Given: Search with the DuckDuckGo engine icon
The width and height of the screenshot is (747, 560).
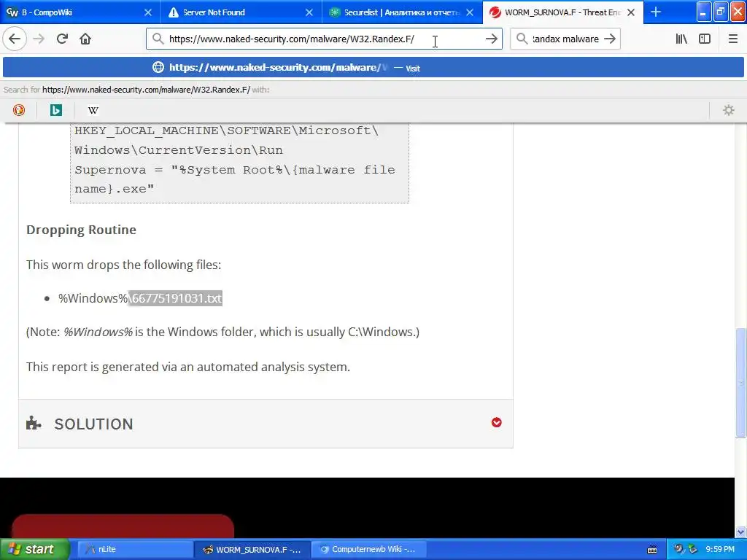Looking at the screenshot, I should 18,111.
